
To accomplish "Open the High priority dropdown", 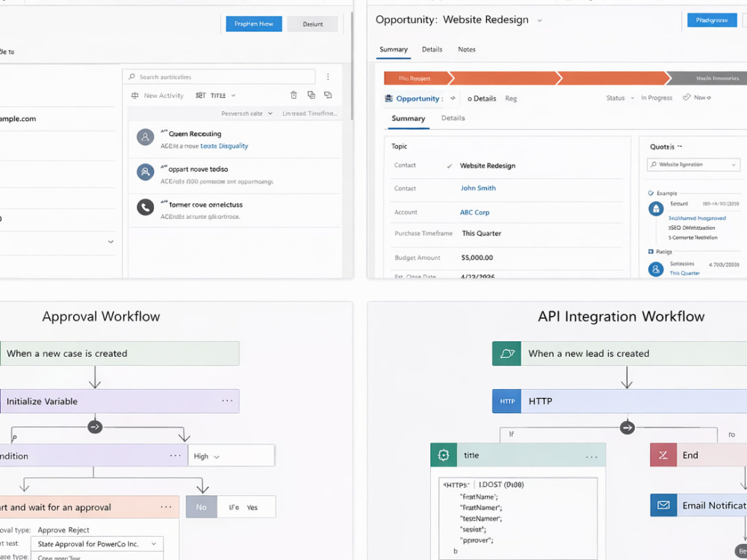I will tap(231, 456).
